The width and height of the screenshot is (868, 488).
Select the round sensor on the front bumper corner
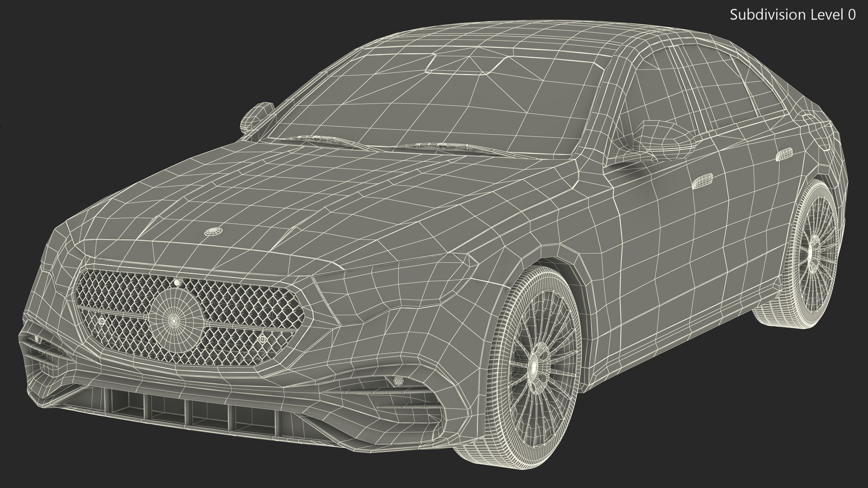pyautogui.click(x=398, y=381)
